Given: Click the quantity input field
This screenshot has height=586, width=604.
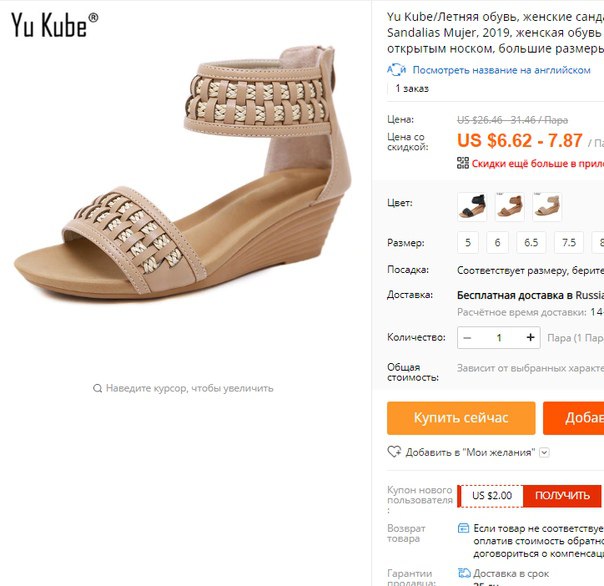Looking at the screenshot, I should pyautogui.click(x=499, y=338).
